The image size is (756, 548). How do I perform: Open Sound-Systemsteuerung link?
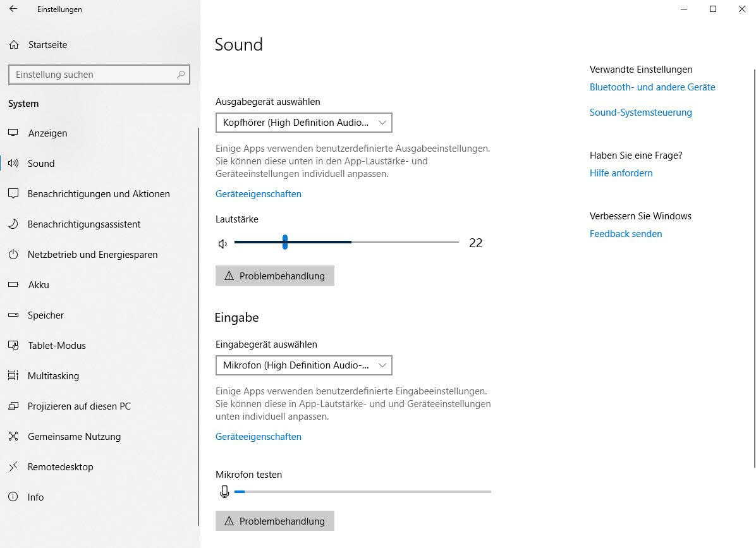point(640,113)
